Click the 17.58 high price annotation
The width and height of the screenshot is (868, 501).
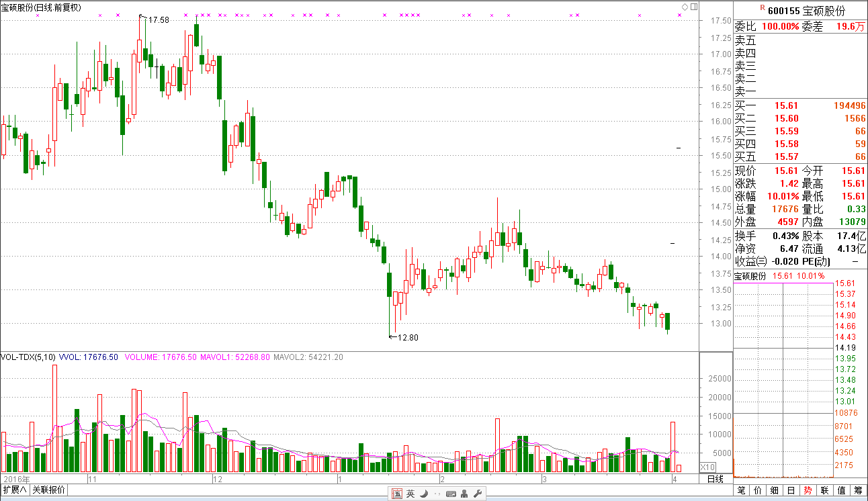[159, 20]
